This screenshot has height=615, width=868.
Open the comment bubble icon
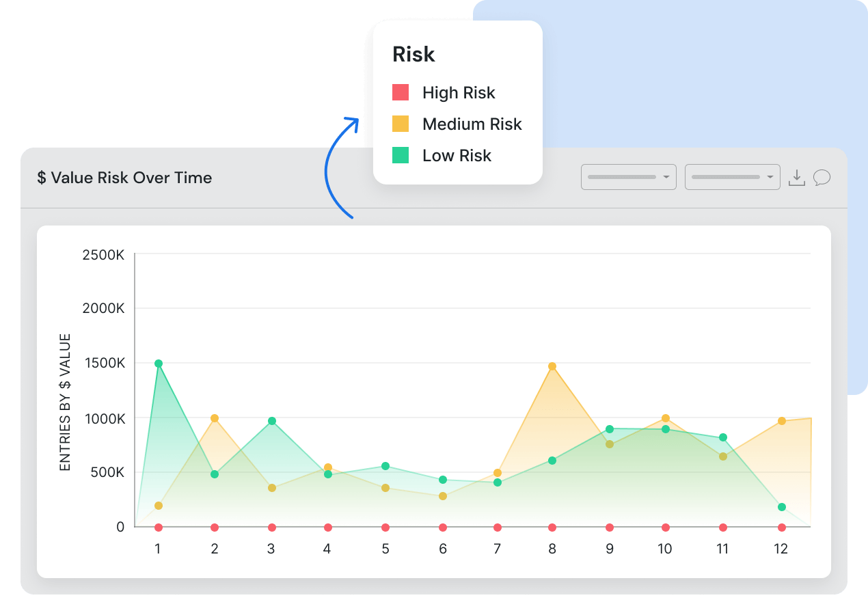822,177
